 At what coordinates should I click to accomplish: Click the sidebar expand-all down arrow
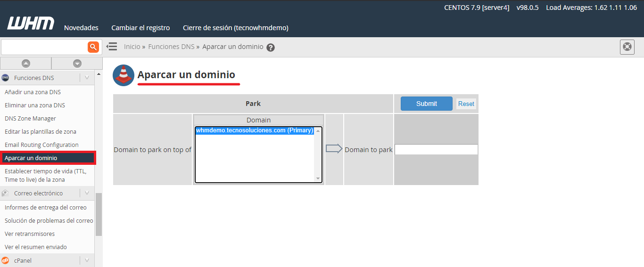tap(77, 63)
